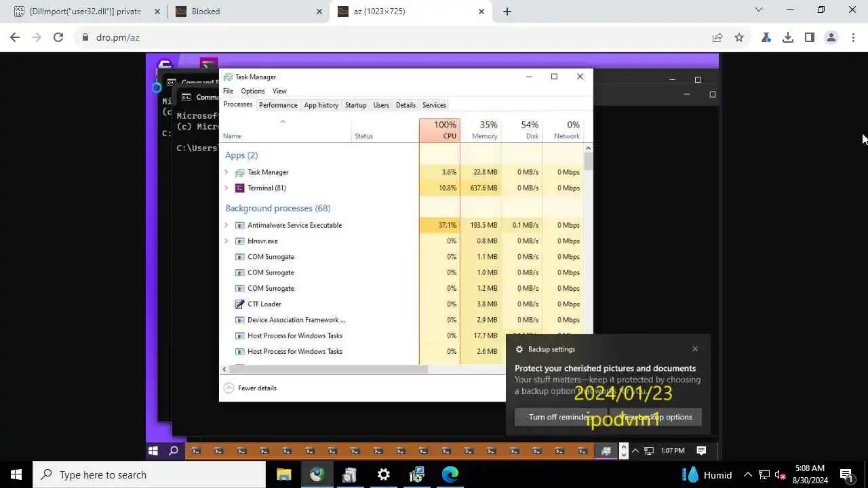Click the share page icon in address bar
The image size is (868, 488).
point(717,37)
